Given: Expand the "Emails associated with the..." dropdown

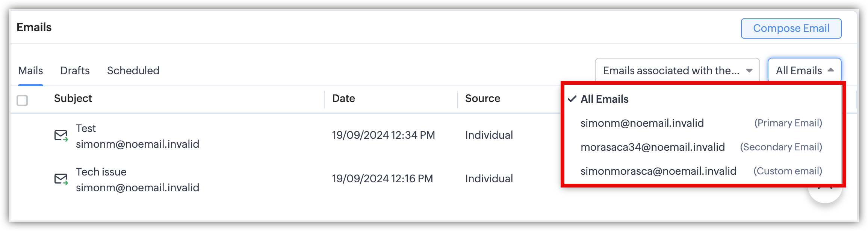Looking at the screenshot, I should coord(677,70).
